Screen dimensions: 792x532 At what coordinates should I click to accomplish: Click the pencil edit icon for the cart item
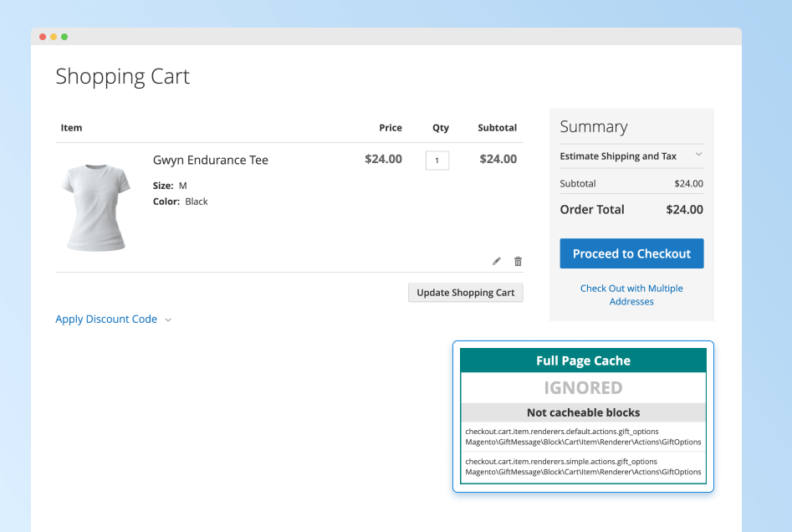497,261
